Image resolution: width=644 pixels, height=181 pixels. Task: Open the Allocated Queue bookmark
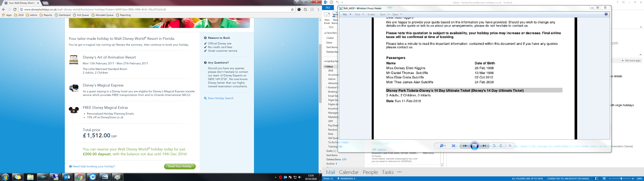pos(102,15)
